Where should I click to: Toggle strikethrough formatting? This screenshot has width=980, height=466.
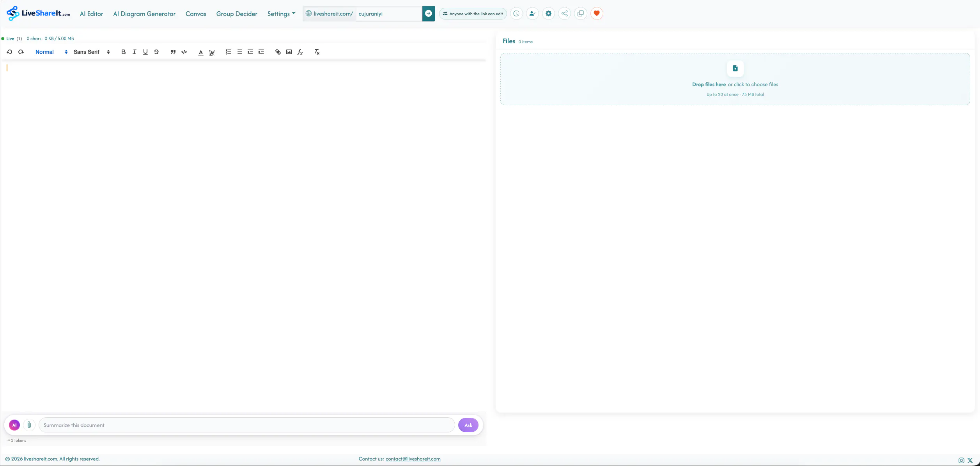156,52
